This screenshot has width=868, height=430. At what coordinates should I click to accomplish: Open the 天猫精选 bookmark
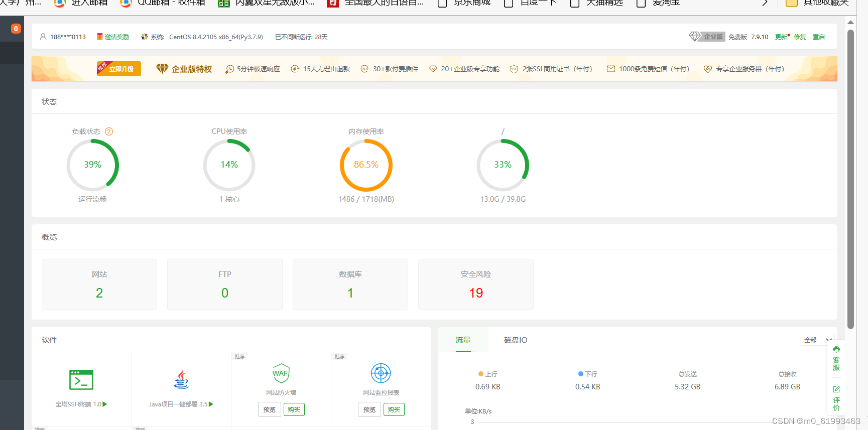tap(597, 3)
